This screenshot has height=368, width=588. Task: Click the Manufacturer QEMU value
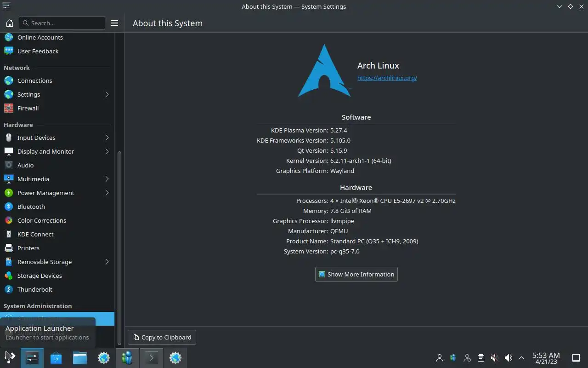coord(339,231)
